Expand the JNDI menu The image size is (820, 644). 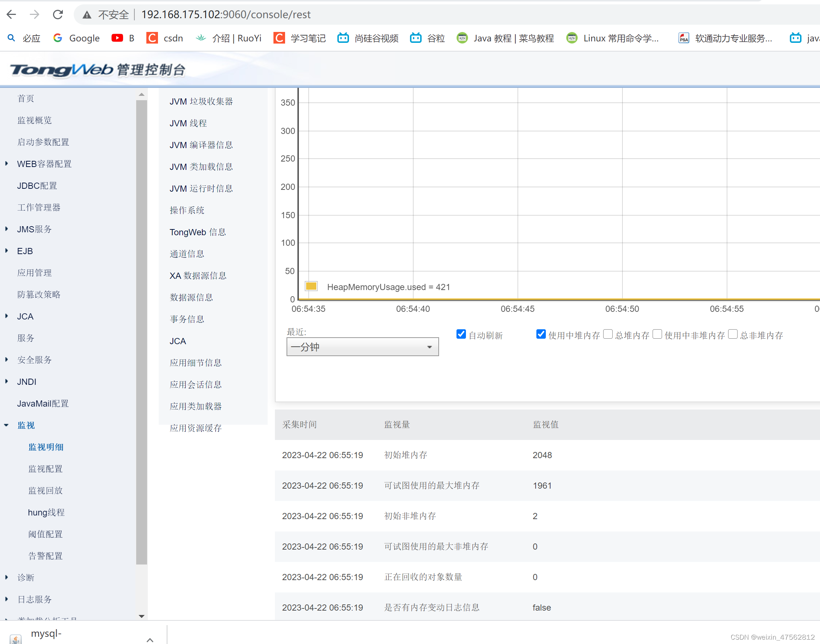(7, 381)
